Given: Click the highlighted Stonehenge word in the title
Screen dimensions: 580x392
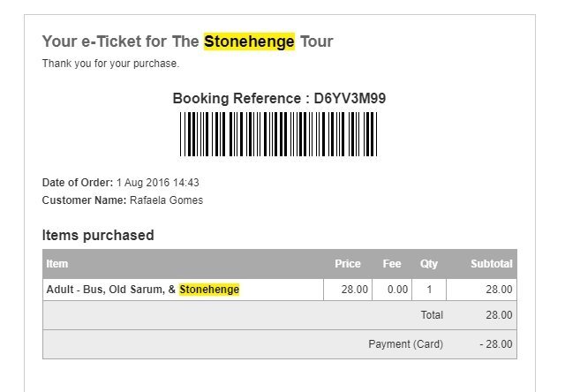Looking at the screenshot, I should 249,41.
